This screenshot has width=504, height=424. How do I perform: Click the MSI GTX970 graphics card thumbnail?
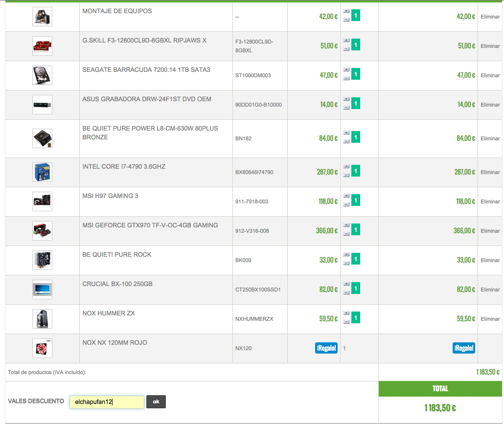[42, 231]
